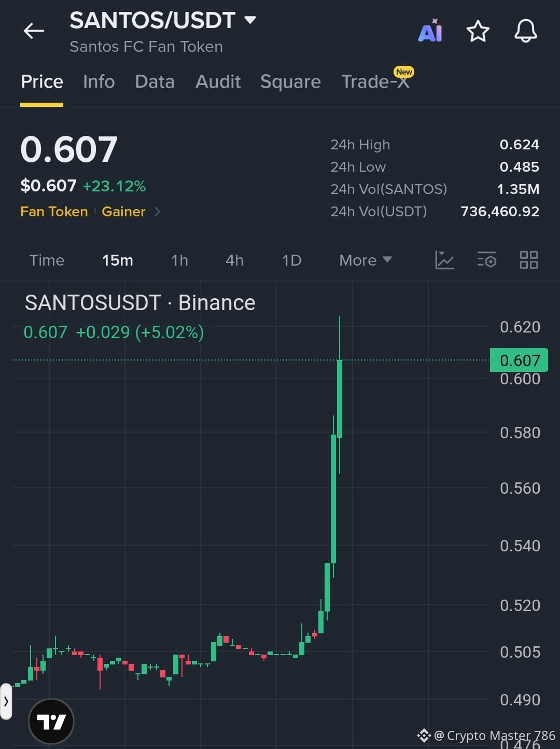Tap the SANTOSUSDT · Binance chart title

(140, 303)
